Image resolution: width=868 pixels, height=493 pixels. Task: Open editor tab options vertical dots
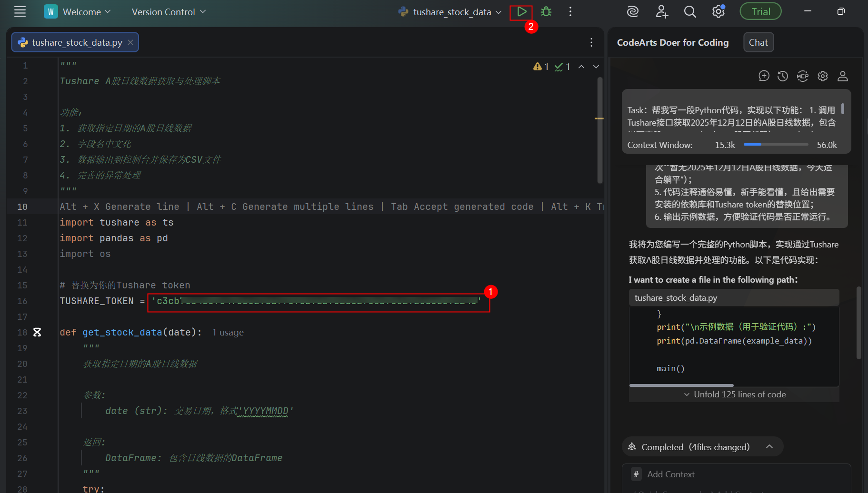[x=591, y=42]
